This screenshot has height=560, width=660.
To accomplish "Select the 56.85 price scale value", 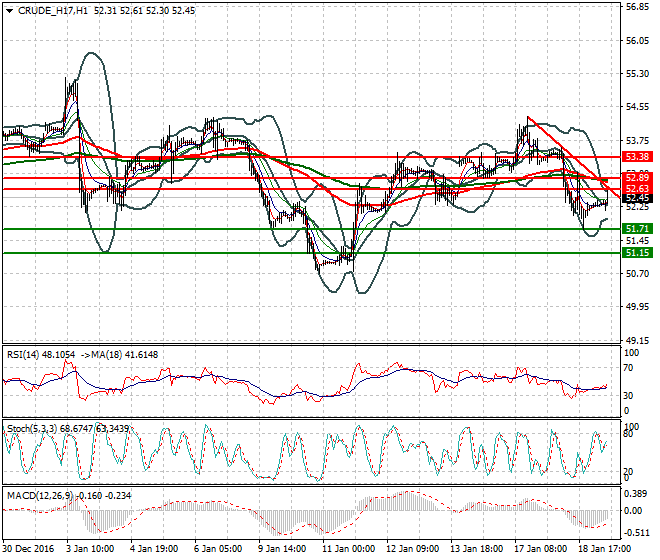I will [637, 7].
